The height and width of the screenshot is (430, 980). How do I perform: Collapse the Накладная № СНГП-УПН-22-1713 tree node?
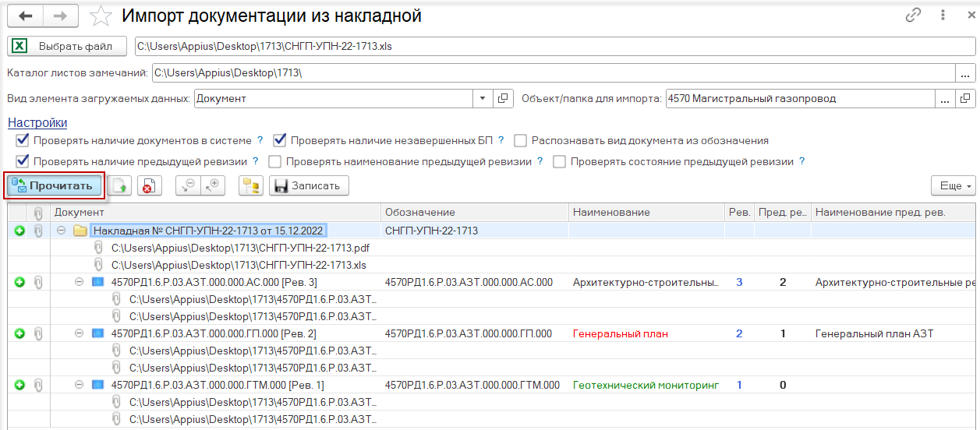[x=61, y=231]
